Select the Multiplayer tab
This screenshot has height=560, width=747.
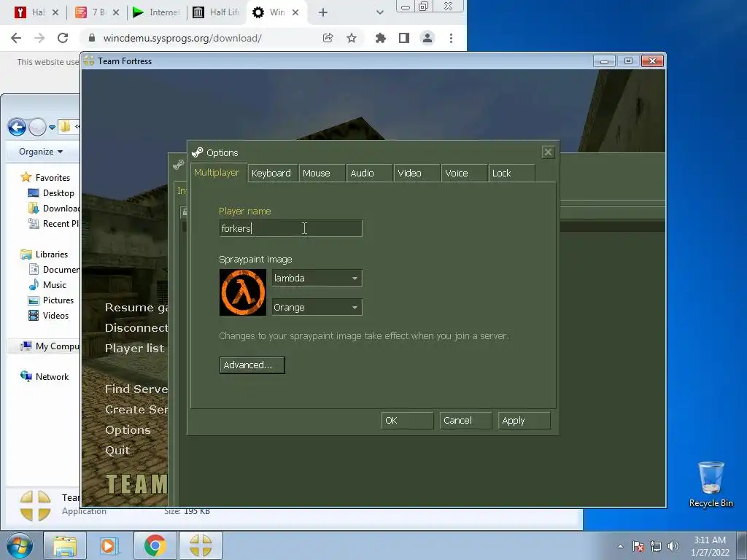tap(218, 172)
